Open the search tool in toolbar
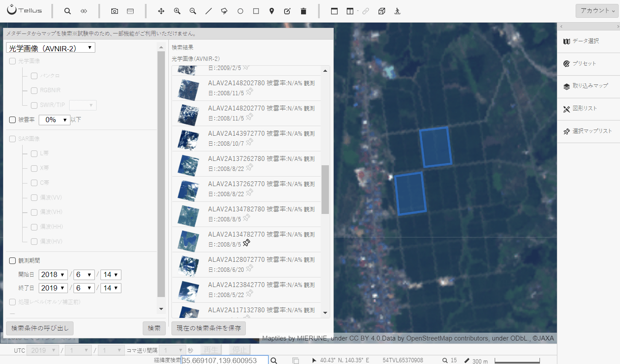620x364 pixels. pos(67,11)
